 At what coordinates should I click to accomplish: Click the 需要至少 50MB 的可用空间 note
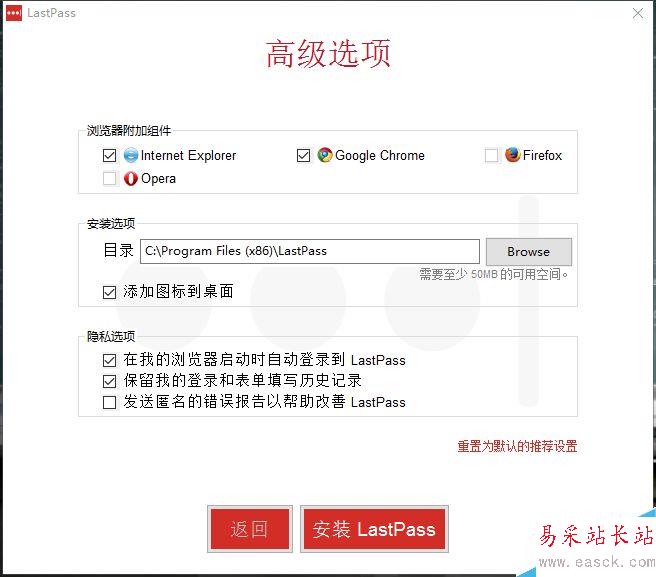pos(494,274)
